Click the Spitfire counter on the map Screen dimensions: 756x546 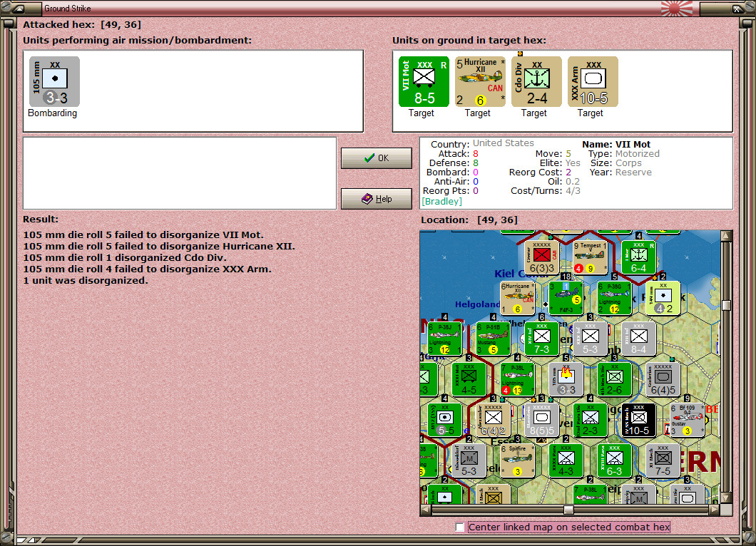(x=519, y=460)
